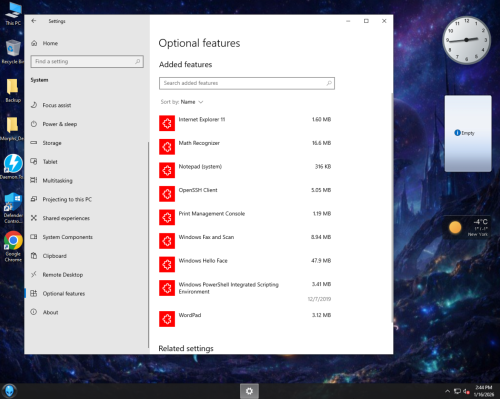Screen dimensions: 500x399
Task: Click the About info icon
Action: 34,312
